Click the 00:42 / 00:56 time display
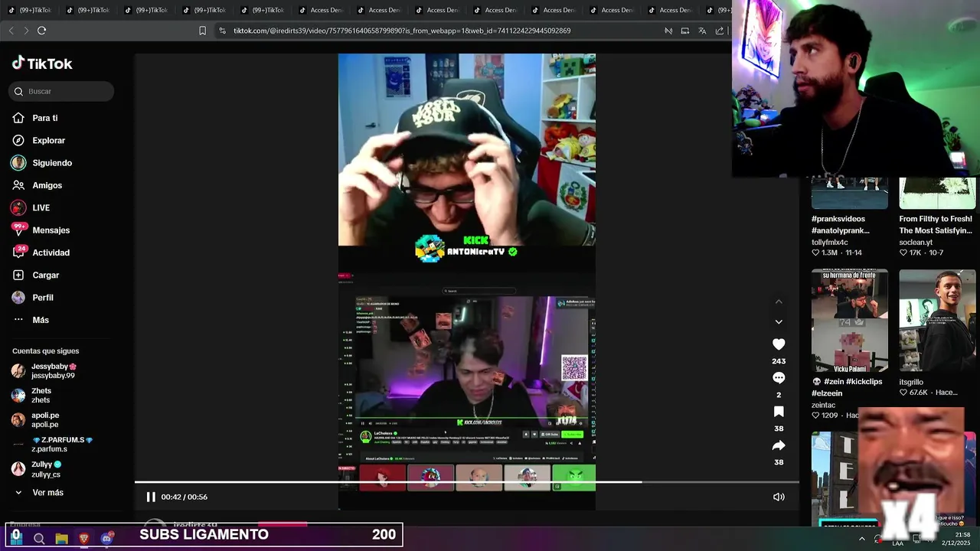The height and width of the screenshot is (551, 980). tap(185, 497)
